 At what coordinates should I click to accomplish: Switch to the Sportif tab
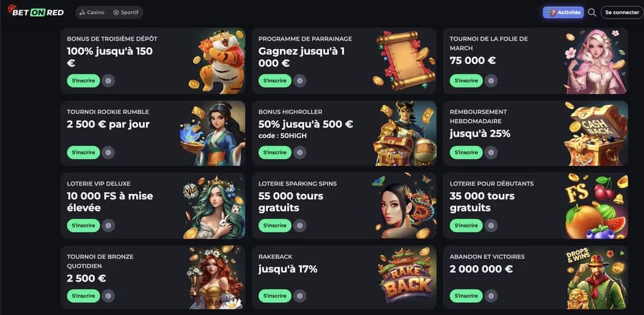(126, 12)
